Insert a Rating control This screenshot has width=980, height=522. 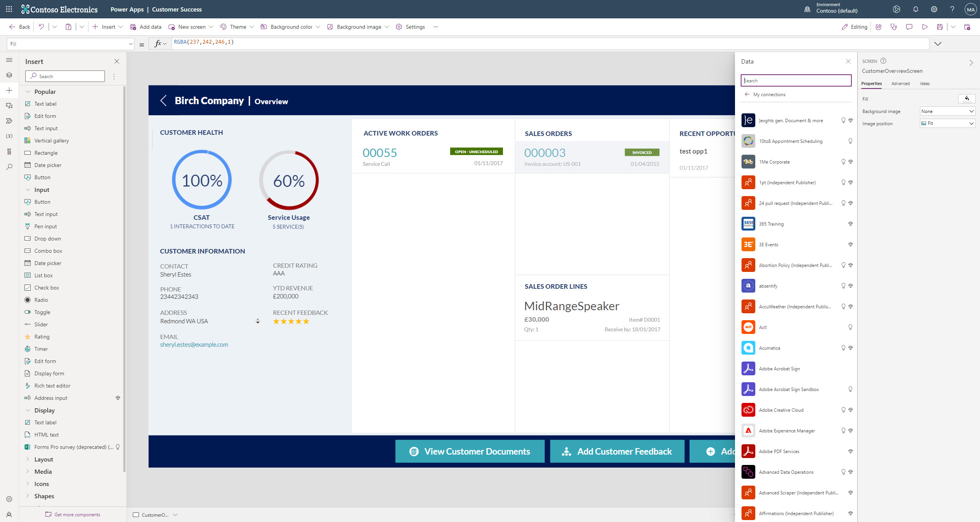(42, 337)
